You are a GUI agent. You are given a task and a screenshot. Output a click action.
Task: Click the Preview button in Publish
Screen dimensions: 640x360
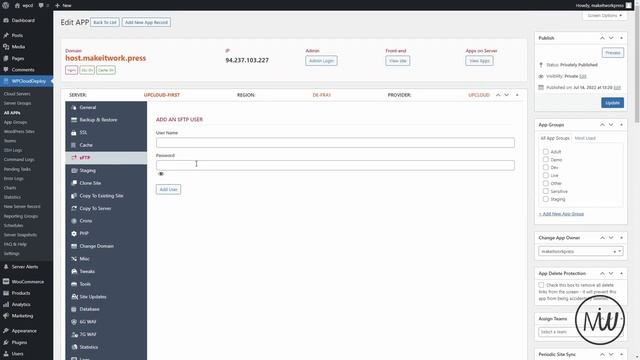[x=613, y=53]
